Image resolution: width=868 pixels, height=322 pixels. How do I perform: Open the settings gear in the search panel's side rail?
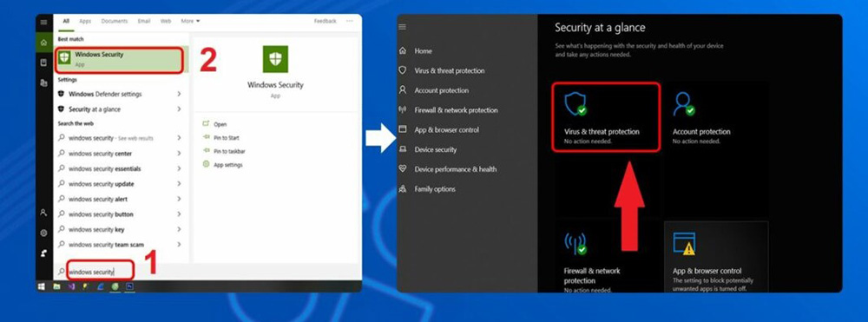(43, 233)
